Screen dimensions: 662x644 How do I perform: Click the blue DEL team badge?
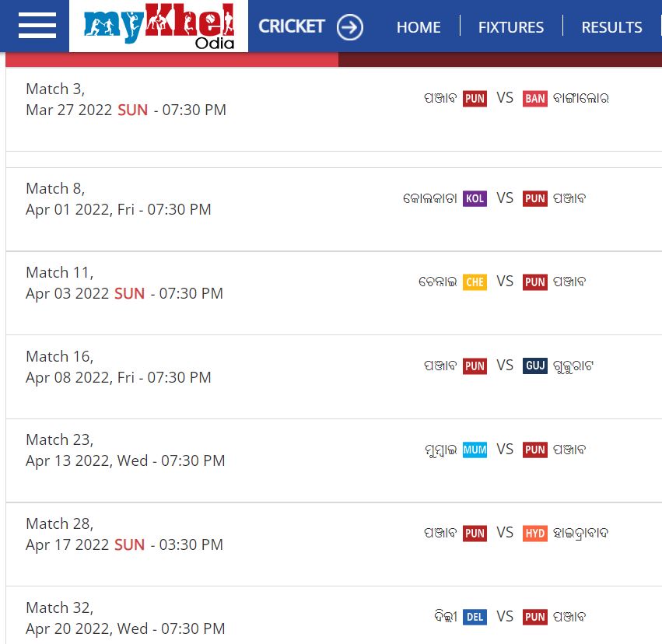475,618
